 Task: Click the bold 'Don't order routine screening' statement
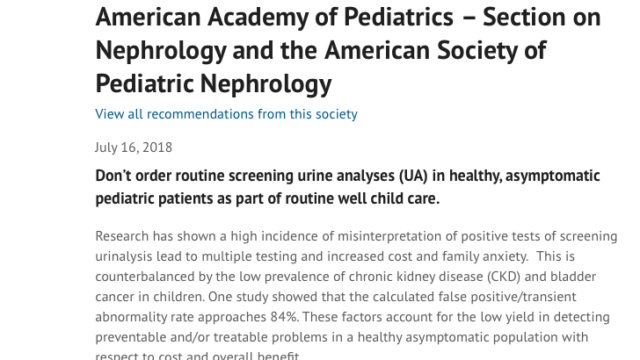tap(193, 176)
